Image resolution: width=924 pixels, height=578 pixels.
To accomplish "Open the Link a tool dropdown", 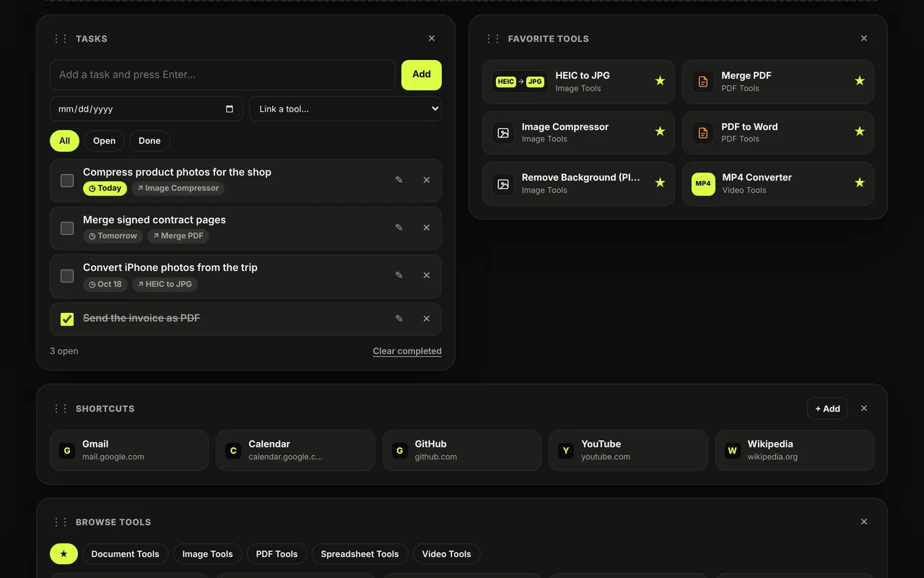I will coord(345,109).
